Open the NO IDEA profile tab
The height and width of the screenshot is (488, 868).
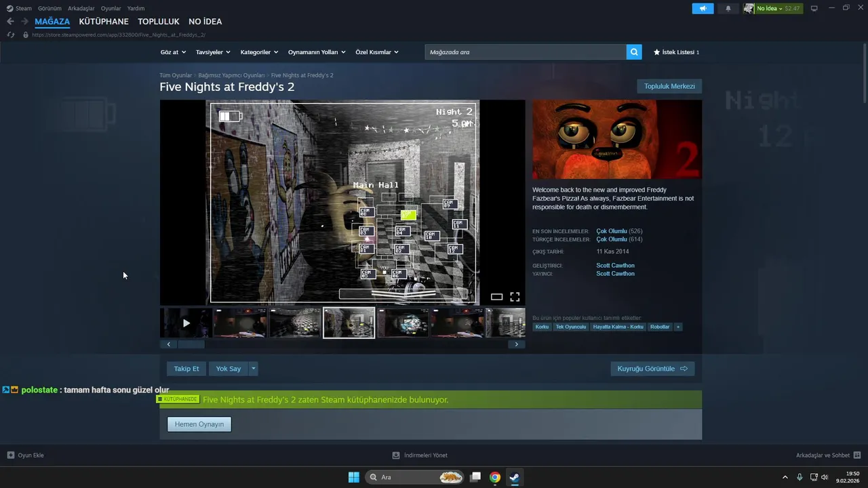pos(205,22)
